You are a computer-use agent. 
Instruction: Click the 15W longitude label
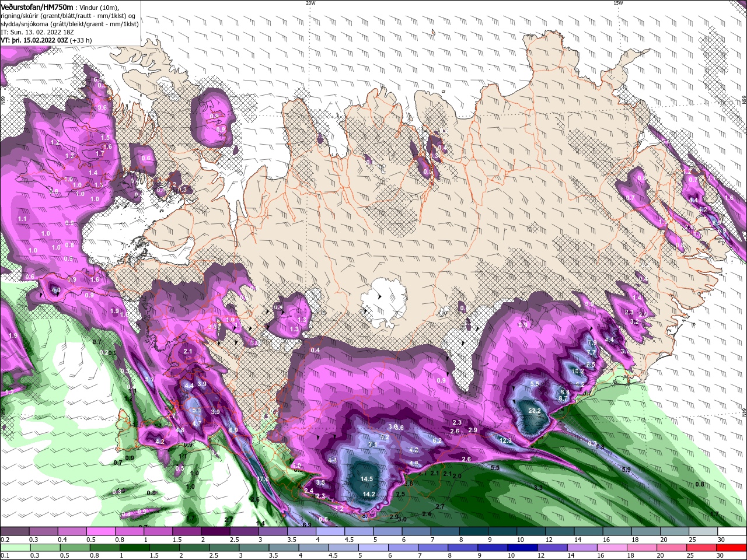point(617,3)
